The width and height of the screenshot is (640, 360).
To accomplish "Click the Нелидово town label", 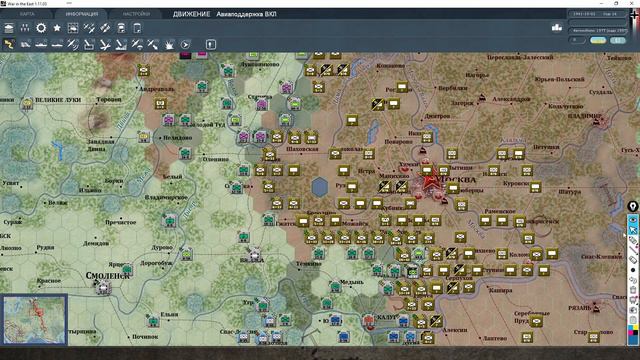I will coord(178,138).
